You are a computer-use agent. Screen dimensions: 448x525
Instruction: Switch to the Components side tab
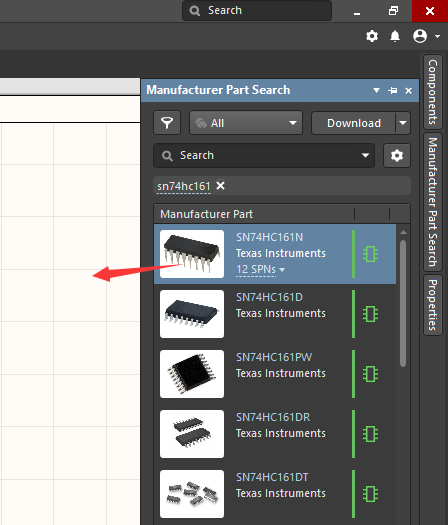[433, 92]
